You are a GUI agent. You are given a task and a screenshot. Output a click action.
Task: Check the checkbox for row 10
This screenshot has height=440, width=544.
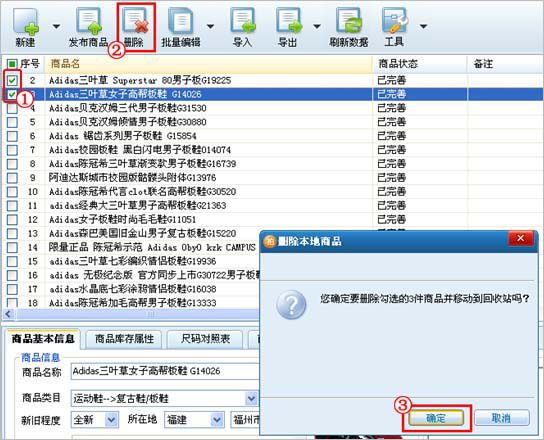tap(12, 192)
